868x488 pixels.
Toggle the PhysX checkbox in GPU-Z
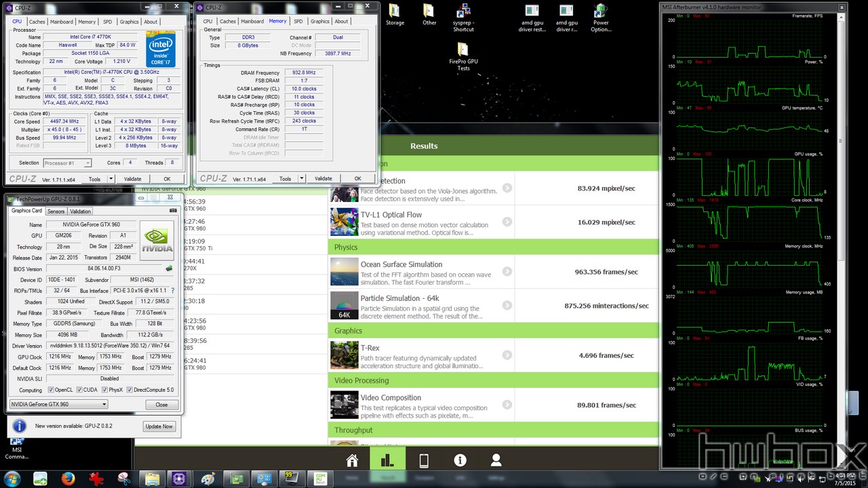pyautogui.click(x=104, y=390)
